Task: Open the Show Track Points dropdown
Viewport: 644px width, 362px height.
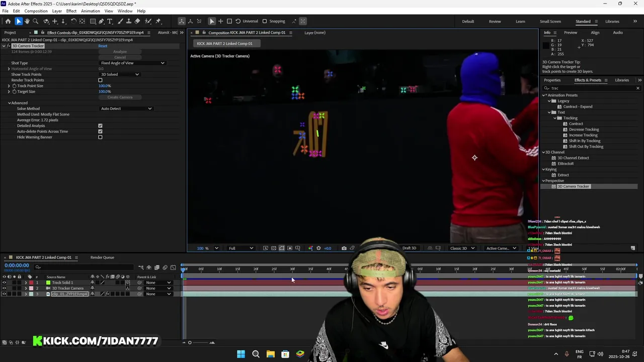Action: (120, 74)
